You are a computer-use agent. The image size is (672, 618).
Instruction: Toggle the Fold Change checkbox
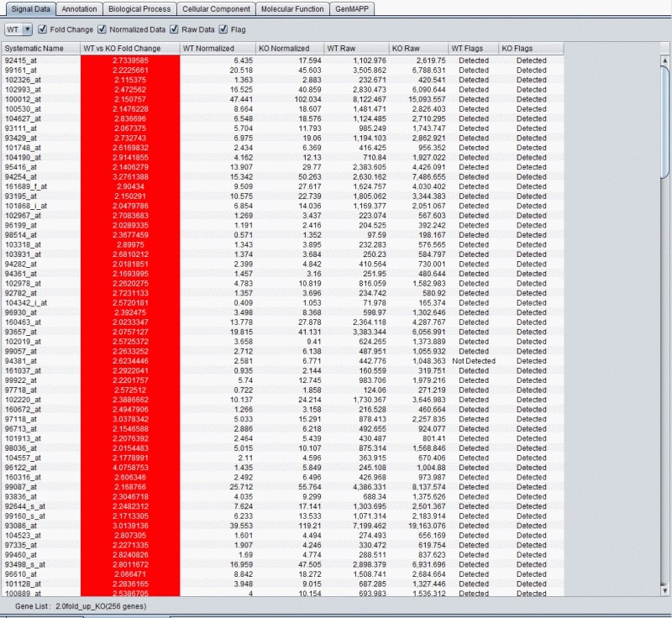43,29
